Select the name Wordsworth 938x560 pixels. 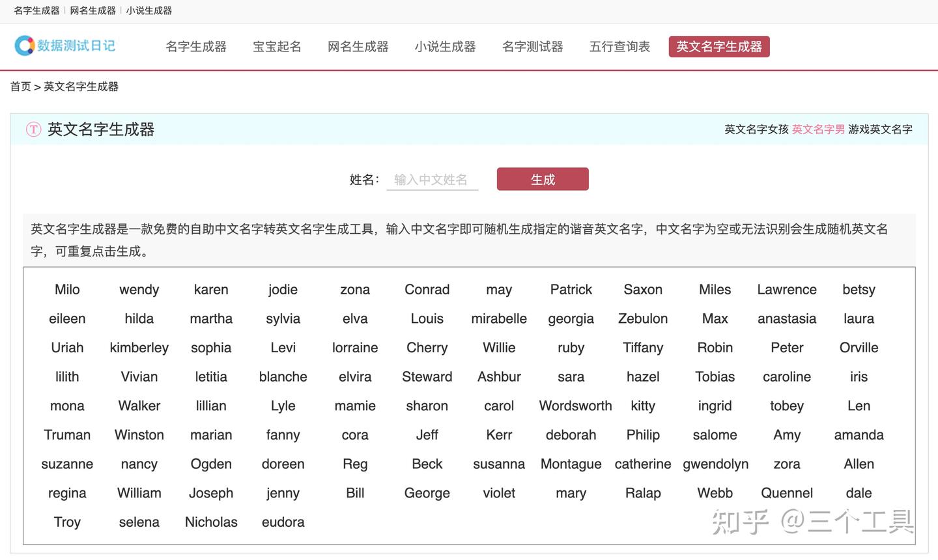[x=576, y=406]
